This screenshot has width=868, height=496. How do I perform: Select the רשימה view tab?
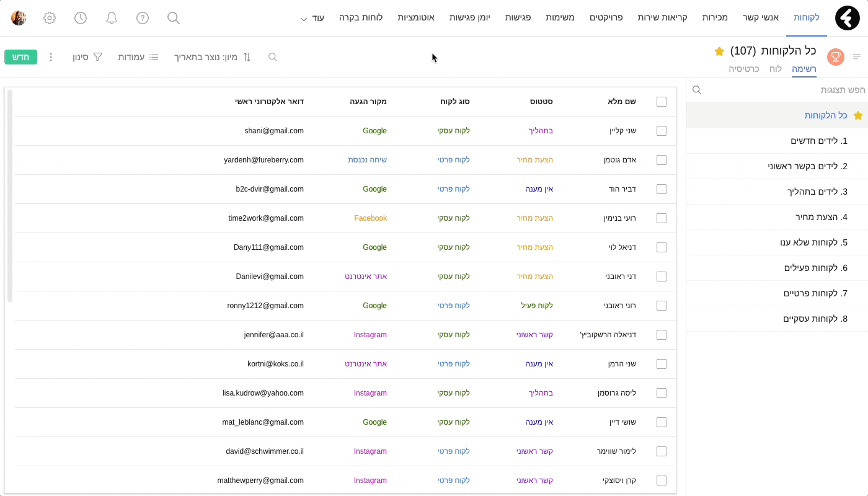[x=804, y=69]
